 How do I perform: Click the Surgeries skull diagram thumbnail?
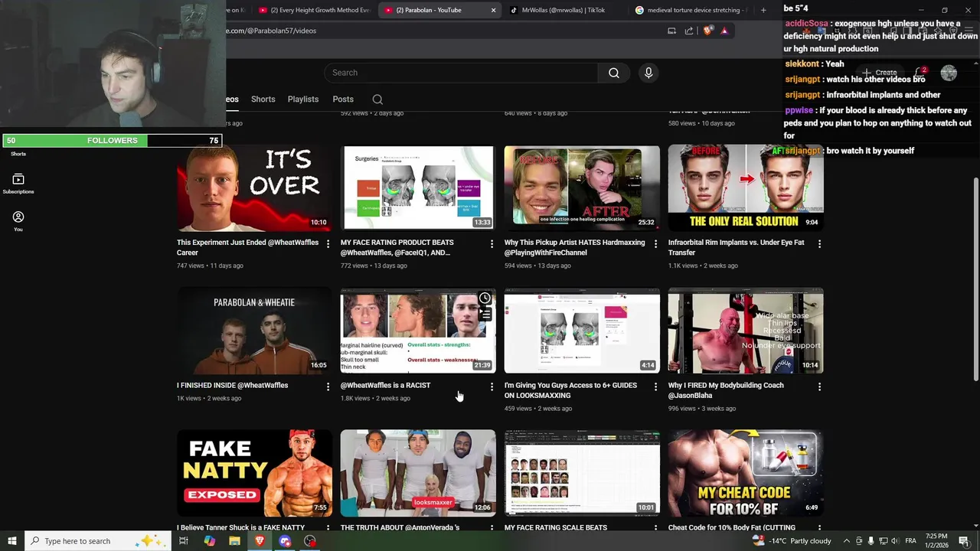tap(418, 187)
